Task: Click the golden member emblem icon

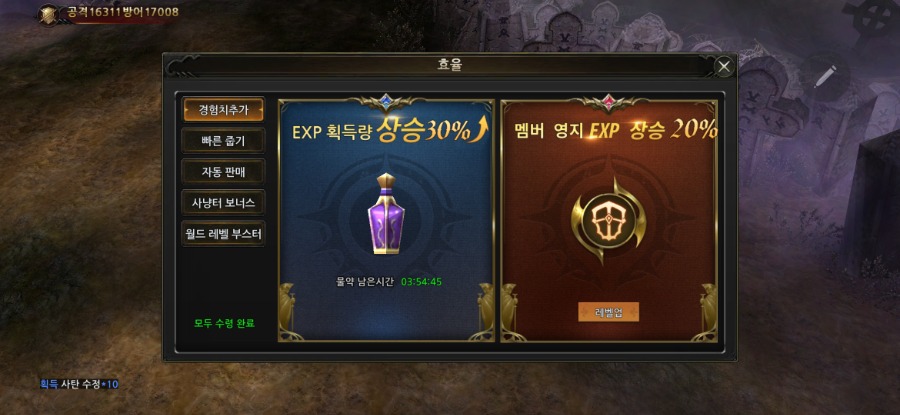Action: [608, 220]
